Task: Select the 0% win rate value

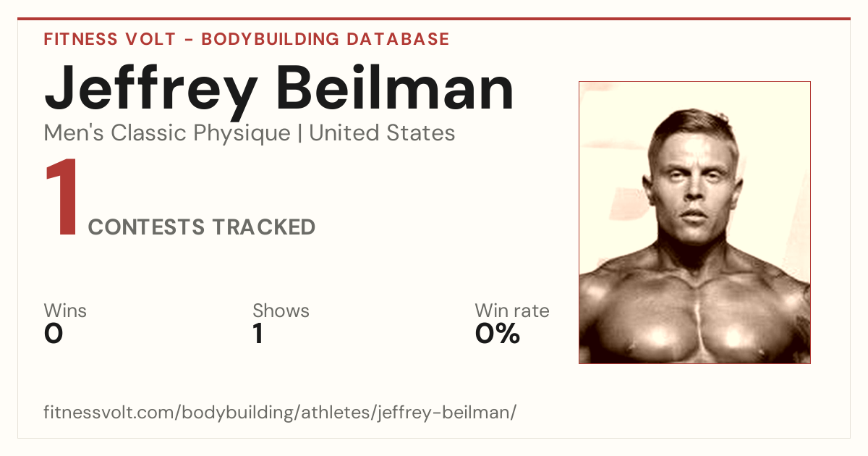Action: click(498, 334)
